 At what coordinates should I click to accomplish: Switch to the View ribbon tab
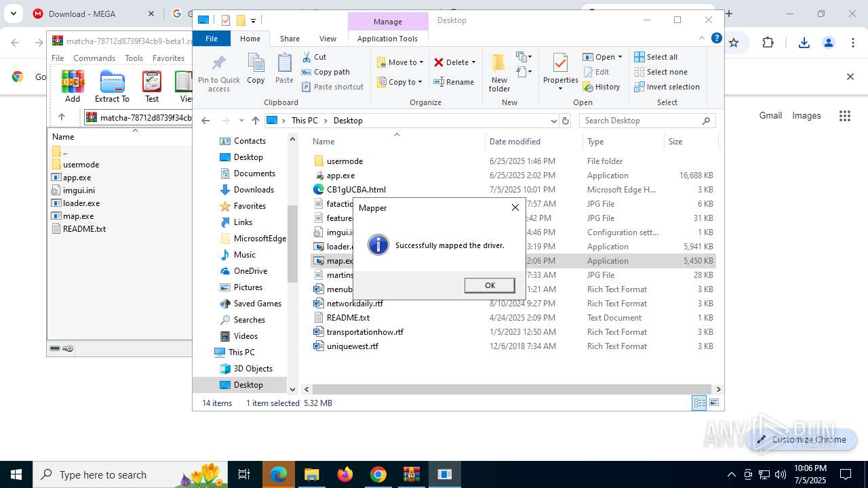point(328,39)
